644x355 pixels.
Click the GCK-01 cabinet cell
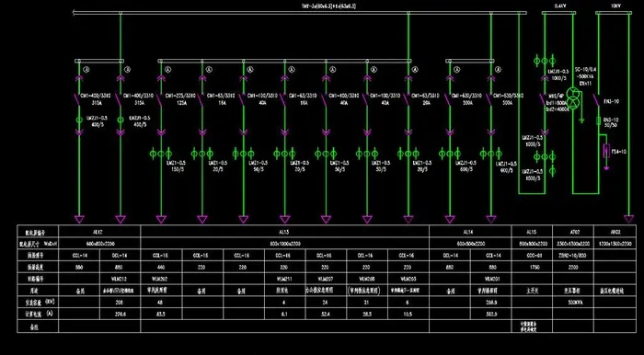point(532,256)
